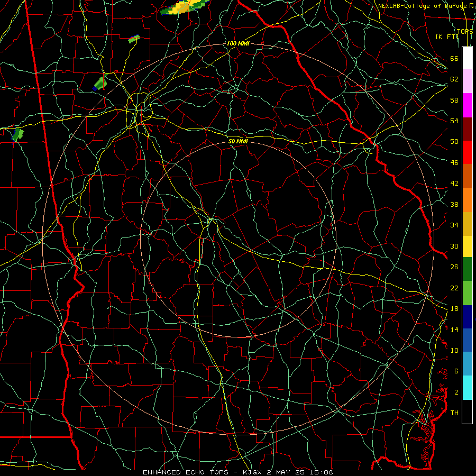Click the white legend color swatch
This screenshot has height=476, width=476.
(467, 58)
